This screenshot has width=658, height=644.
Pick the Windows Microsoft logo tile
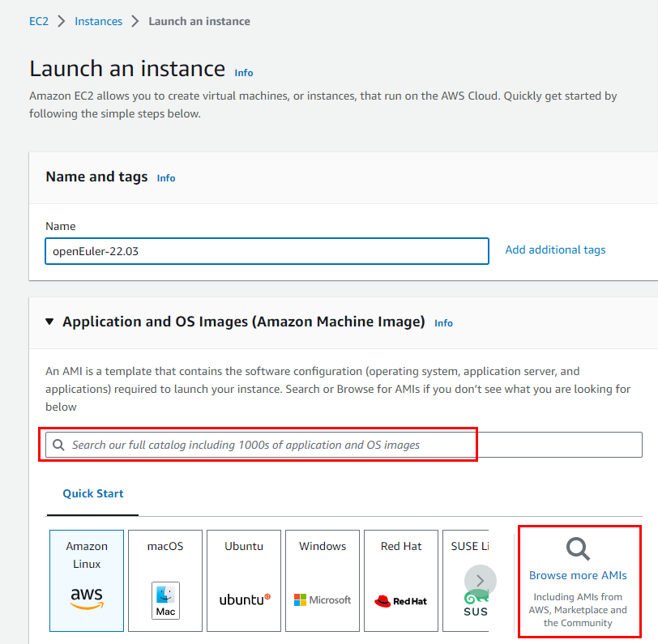(323, 581)
